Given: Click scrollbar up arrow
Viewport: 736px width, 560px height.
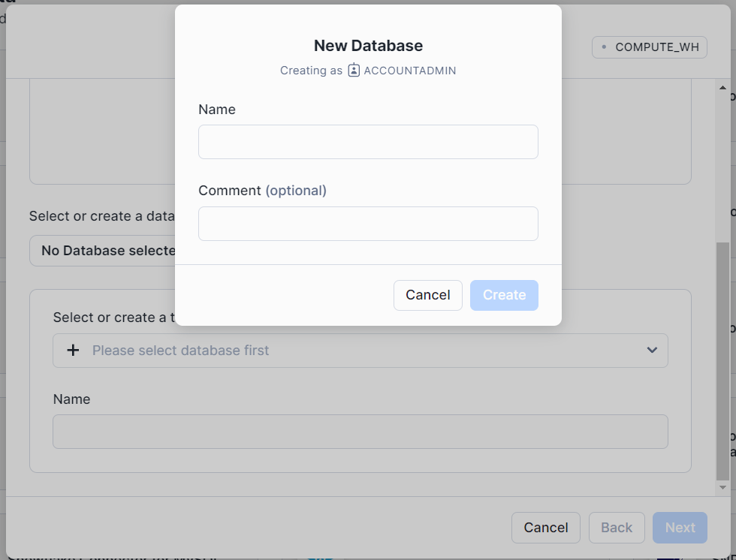Looking at the screenshot, I should coord(722,88).
